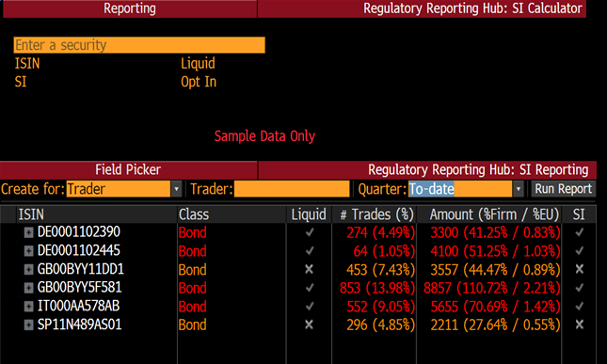
Task: Click the Run Report button
Action: 564,189
